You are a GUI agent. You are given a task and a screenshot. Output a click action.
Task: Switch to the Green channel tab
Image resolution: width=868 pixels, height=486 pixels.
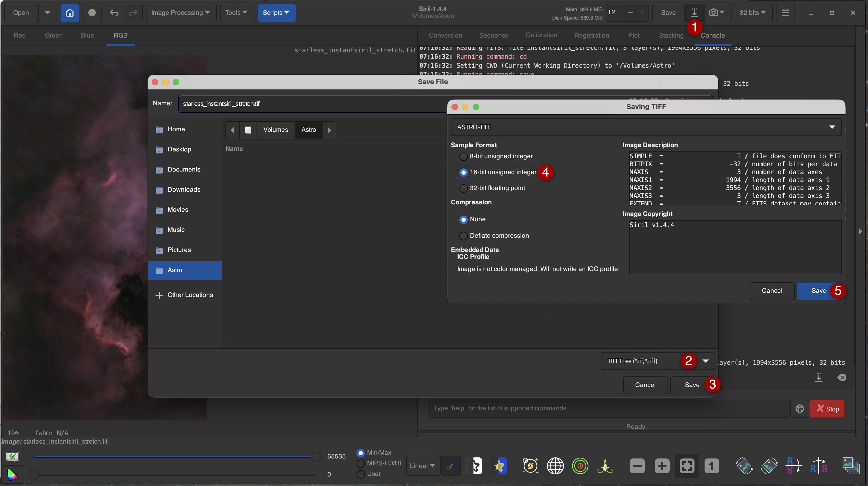(x=54, y=35)
